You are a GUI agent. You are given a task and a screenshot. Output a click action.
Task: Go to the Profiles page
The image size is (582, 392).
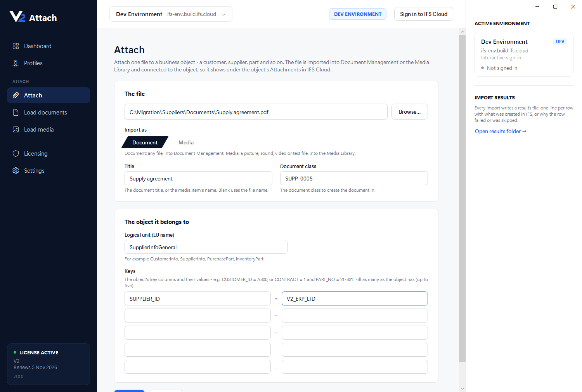(x=48, y=63)
